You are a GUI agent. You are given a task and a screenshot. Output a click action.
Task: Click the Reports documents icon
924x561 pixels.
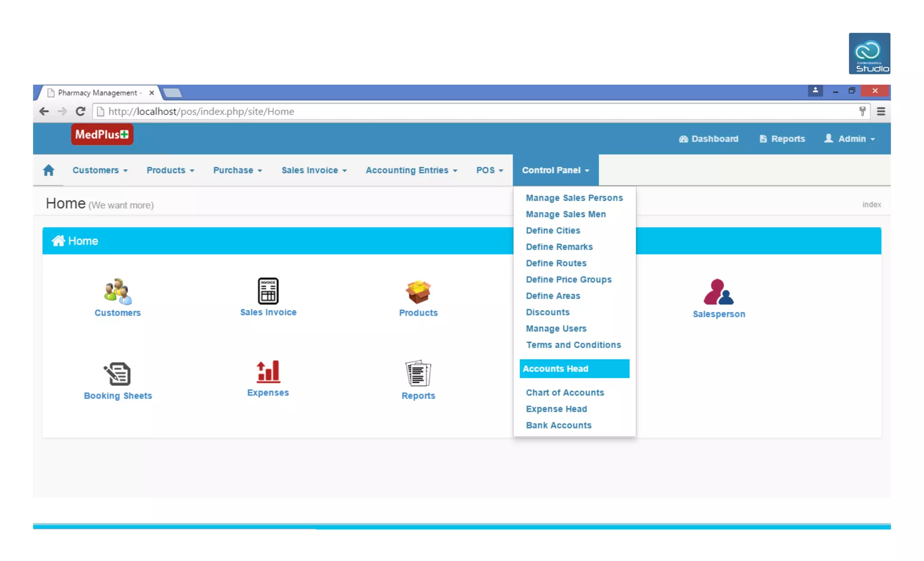click(418, 373)
